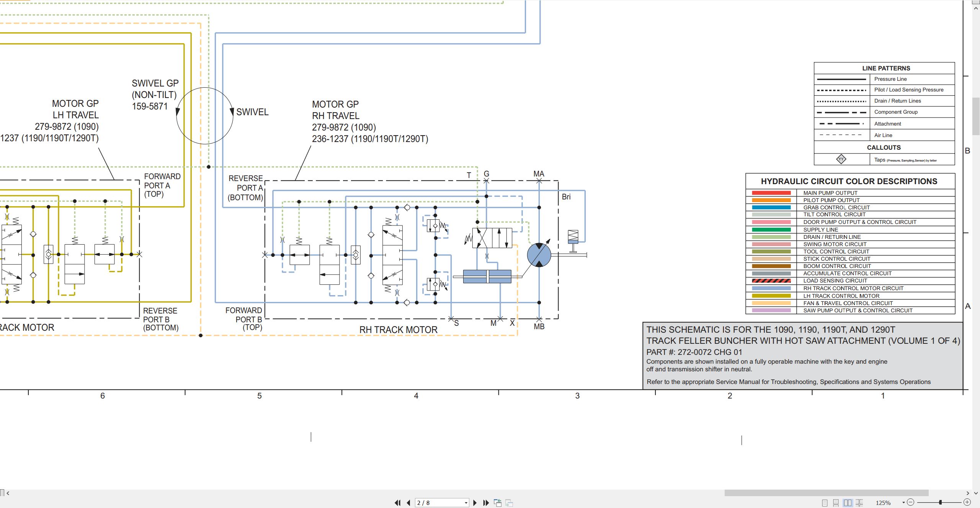Go to the previous page

coord(408,503)
